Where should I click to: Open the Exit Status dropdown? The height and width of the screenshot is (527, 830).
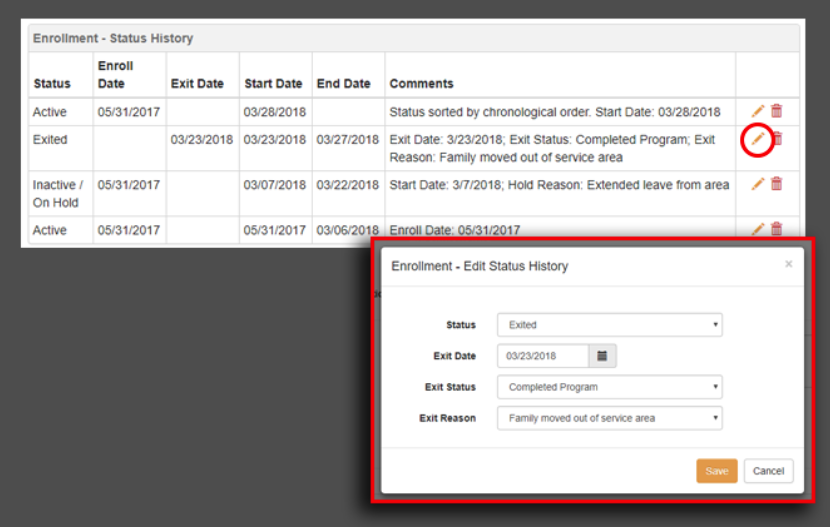coord(609,387)
